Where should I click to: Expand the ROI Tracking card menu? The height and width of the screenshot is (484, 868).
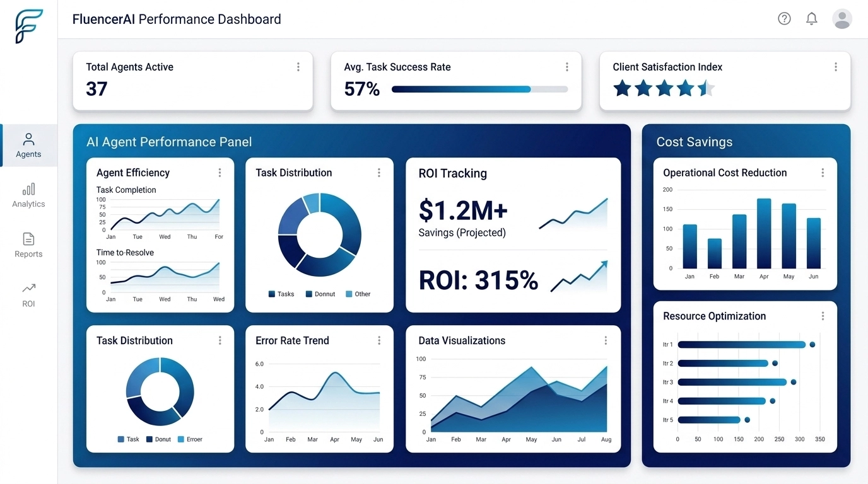coord(606,174)
